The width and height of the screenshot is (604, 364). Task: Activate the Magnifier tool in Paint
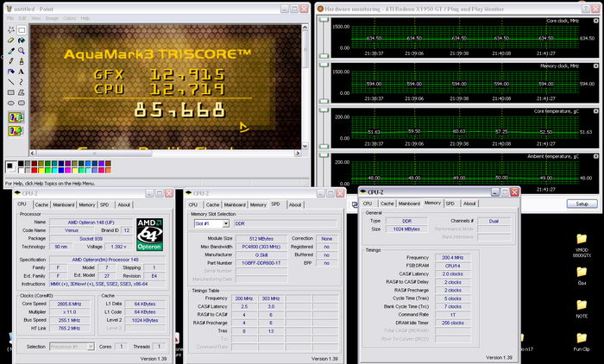[x=22, y=50]
